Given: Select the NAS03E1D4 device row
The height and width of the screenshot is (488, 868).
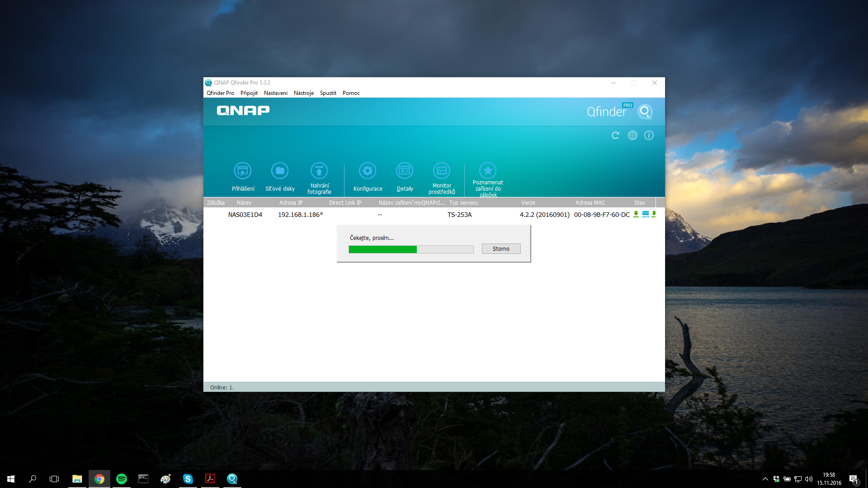Looking at the screenshot, I should click(x=245, y=215).
